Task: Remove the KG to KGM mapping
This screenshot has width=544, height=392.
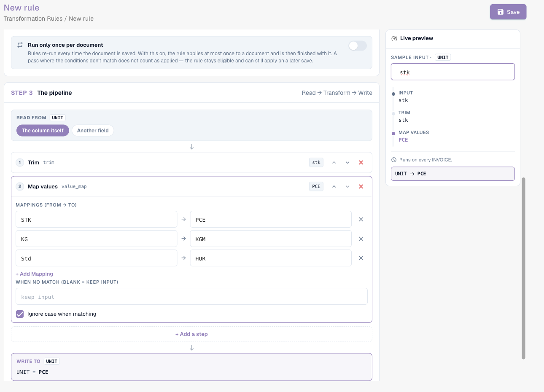Action: (361, 239)
